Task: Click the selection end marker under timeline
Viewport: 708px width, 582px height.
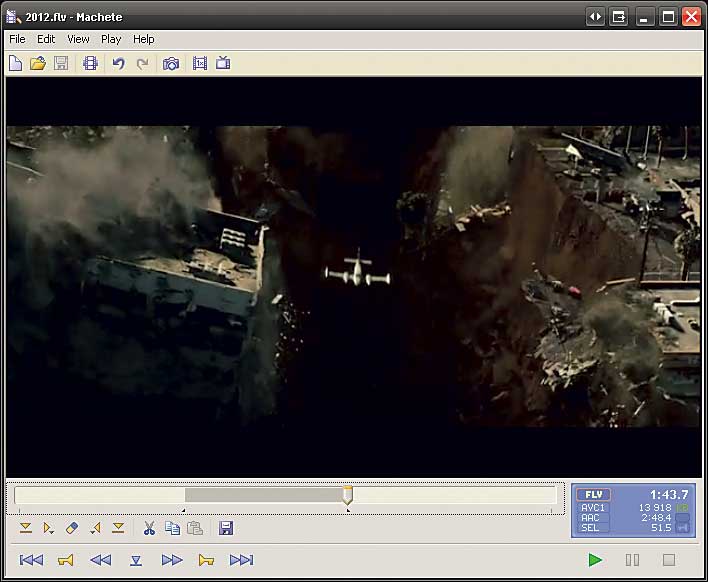Action: [348, 510]
